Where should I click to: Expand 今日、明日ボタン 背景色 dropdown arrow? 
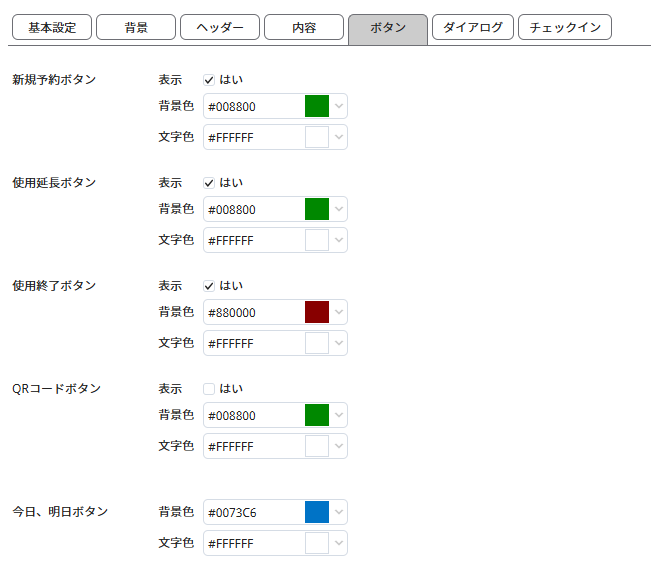point(339,513)
